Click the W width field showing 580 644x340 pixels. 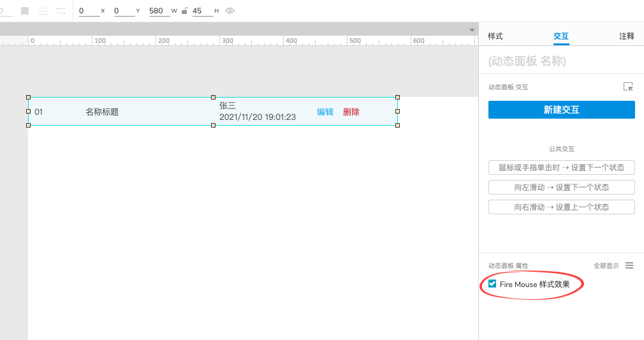tap(158, 11)
